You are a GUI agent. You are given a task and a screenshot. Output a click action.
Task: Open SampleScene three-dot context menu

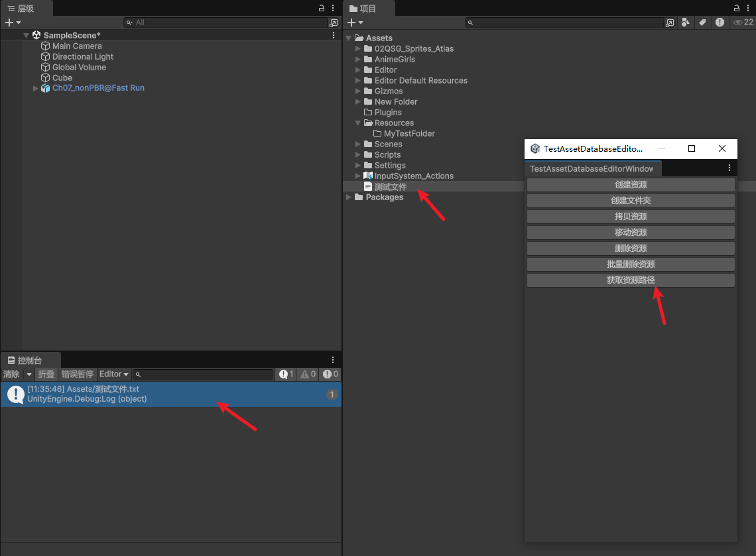click(333, 35)
